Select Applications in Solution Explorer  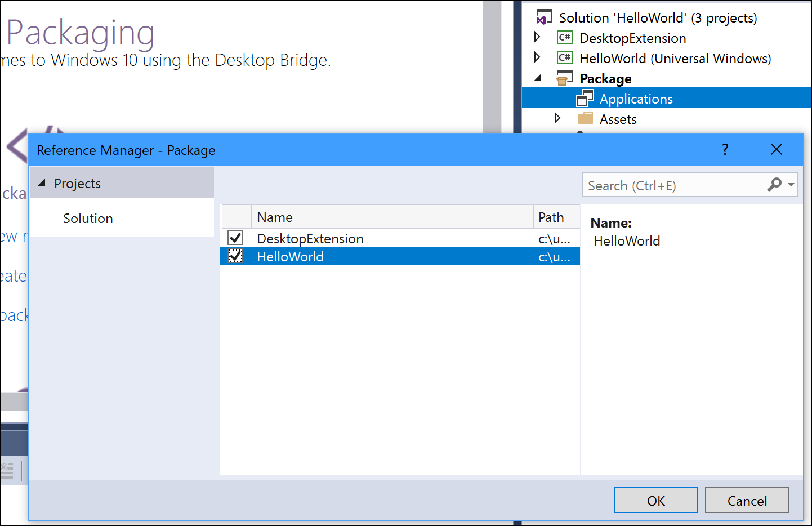coord(636,99)
